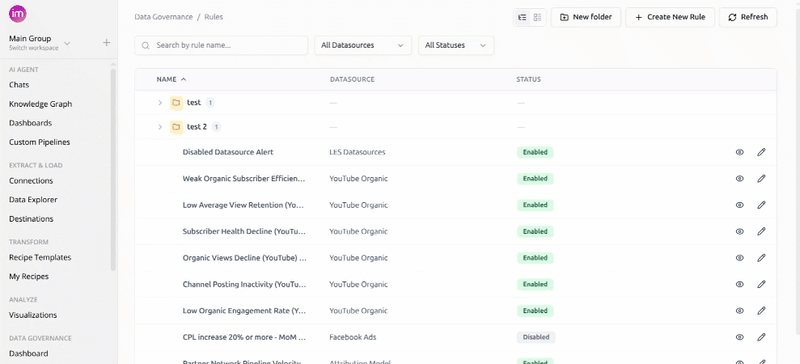The height and width of the screenshot is (364, 800).
Task: Open Recipe Templates in sidebar
Action: [x=40, y=257]
